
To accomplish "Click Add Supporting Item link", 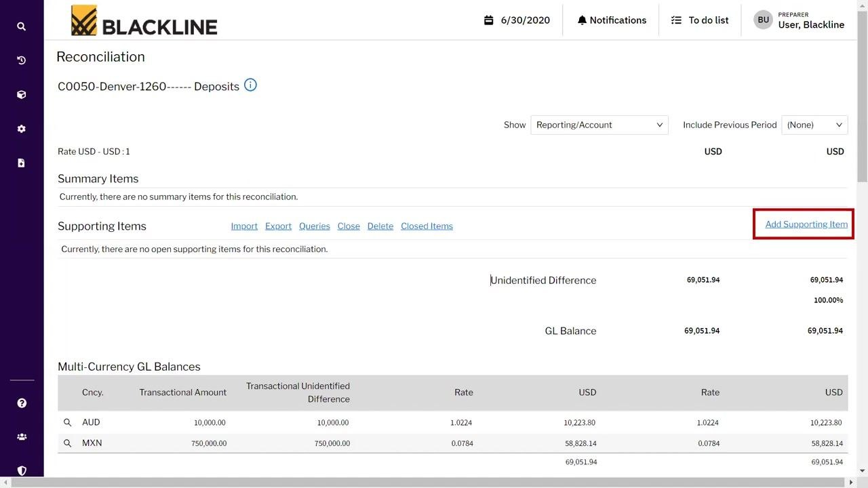I will 806,224.
